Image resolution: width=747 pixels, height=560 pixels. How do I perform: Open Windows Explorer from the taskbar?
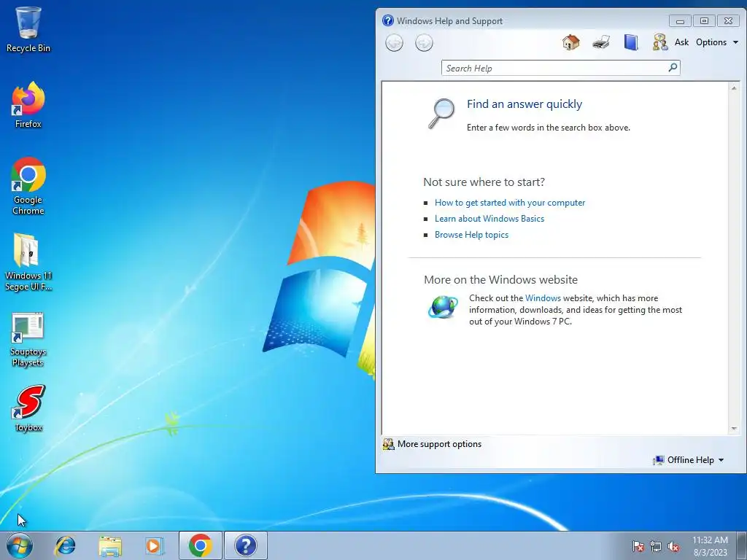(x=110, y=545)
